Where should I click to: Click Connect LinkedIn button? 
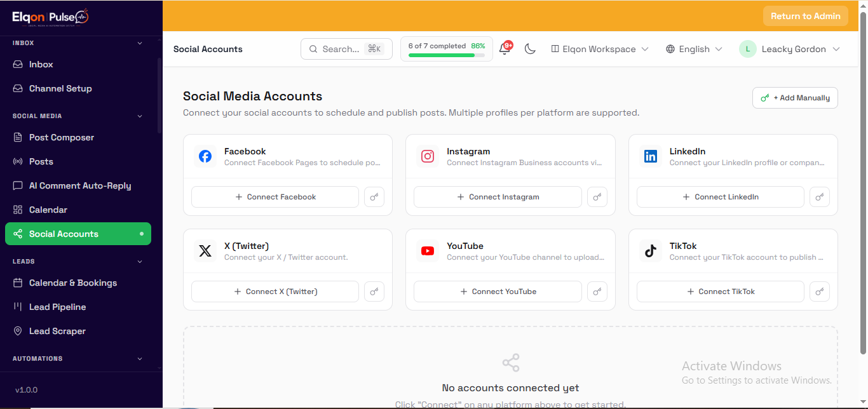pos(721,197)
